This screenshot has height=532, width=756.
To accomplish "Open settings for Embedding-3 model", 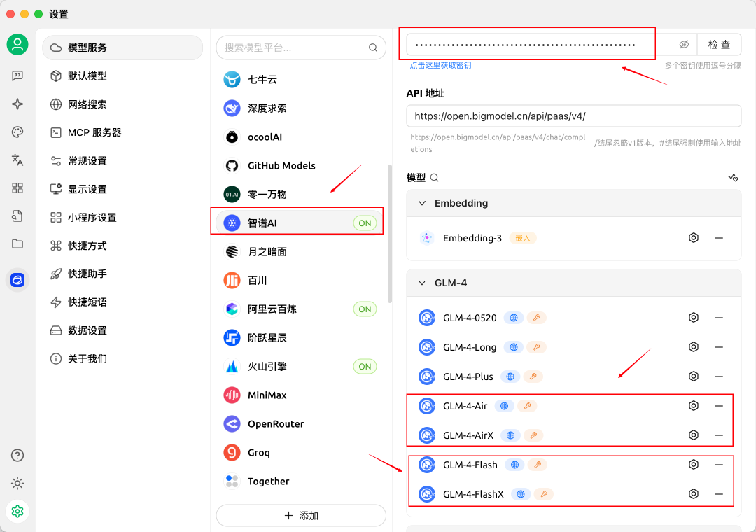I will (693, 238).
